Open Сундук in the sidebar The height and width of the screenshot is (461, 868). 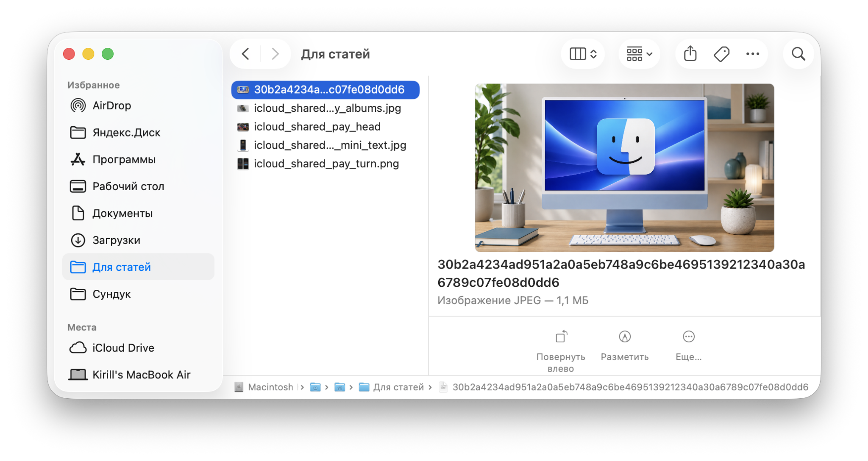pos(138,294)
